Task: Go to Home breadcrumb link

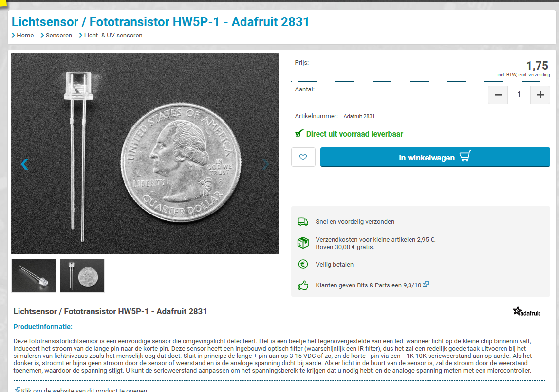Action: [x=25, y=36]
